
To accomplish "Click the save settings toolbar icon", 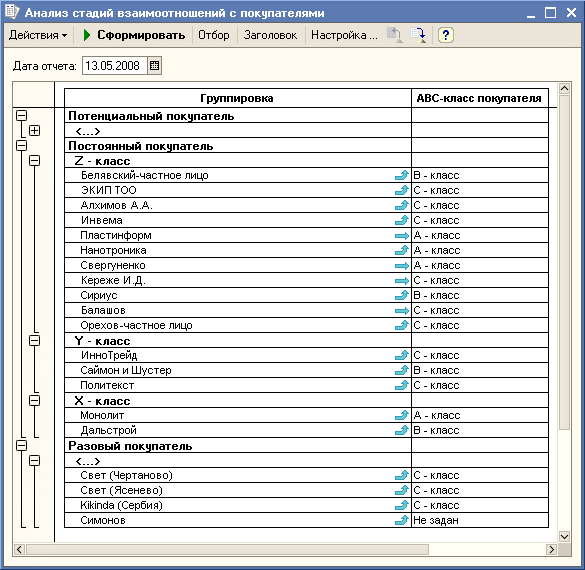I will coord(419,35).
